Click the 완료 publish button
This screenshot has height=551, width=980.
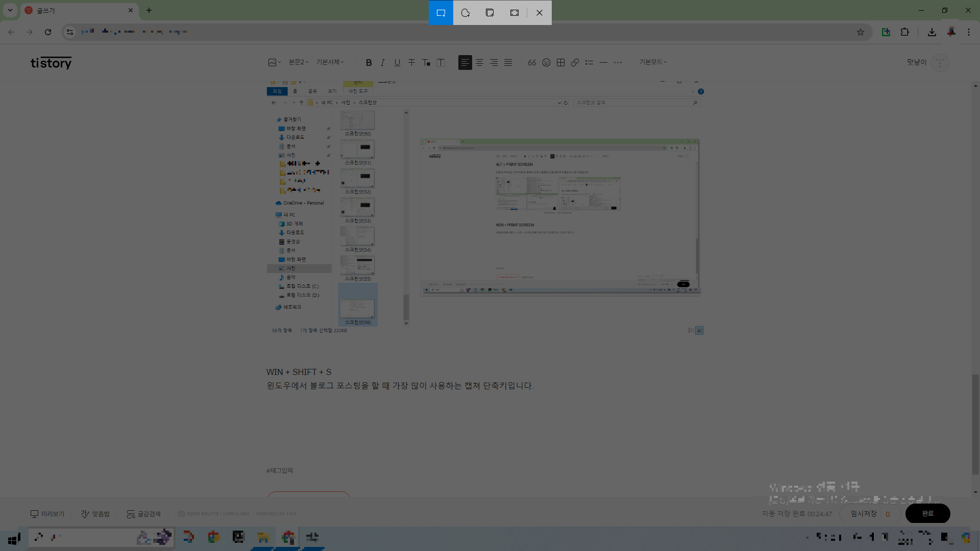click(927, 513)
